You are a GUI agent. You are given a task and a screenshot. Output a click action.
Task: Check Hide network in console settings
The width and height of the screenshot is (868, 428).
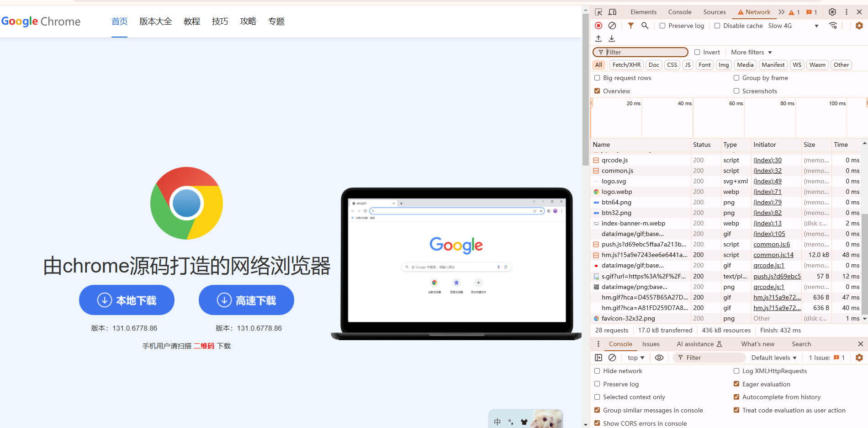coord(597,371)
